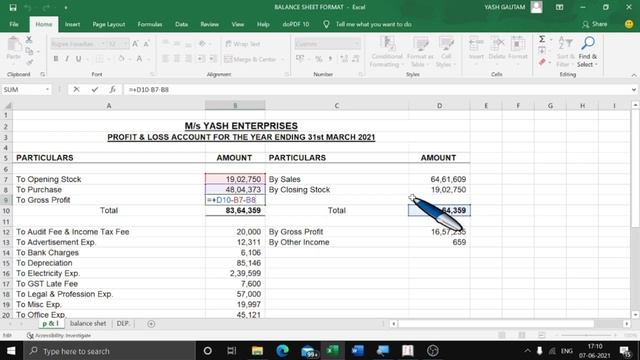
Task: Click the Increase Decimal icon
Action: tap(344, 59)
